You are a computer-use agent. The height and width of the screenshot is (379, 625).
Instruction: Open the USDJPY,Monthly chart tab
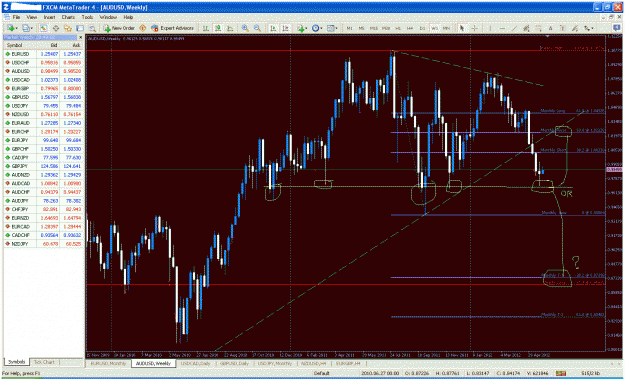tap(275, 363)
